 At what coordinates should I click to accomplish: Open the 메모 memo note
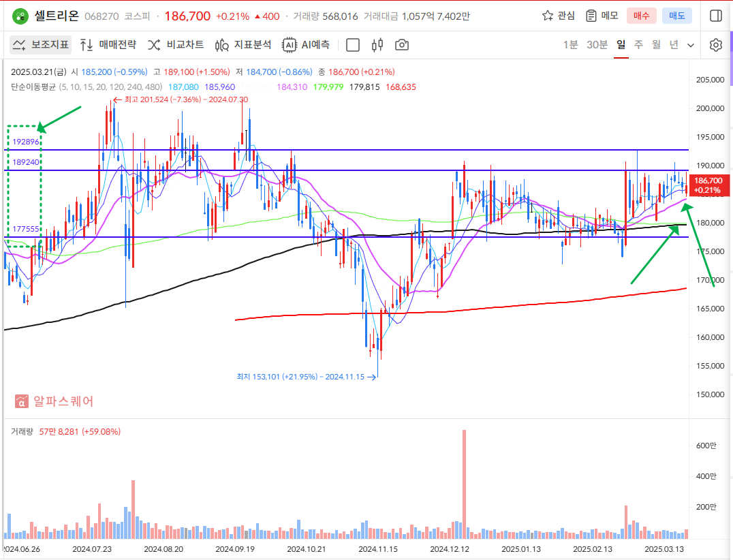click(x=602, y=16)
